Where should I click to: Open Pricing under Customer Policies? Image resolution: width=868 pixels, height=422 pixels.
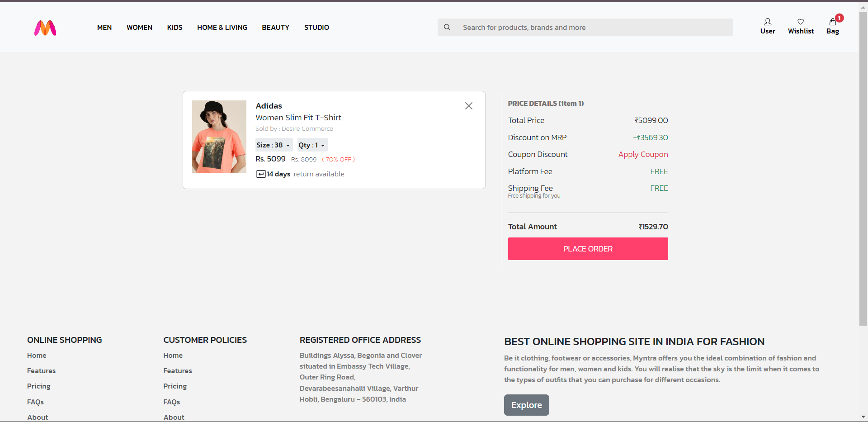[x=175, y=386]
